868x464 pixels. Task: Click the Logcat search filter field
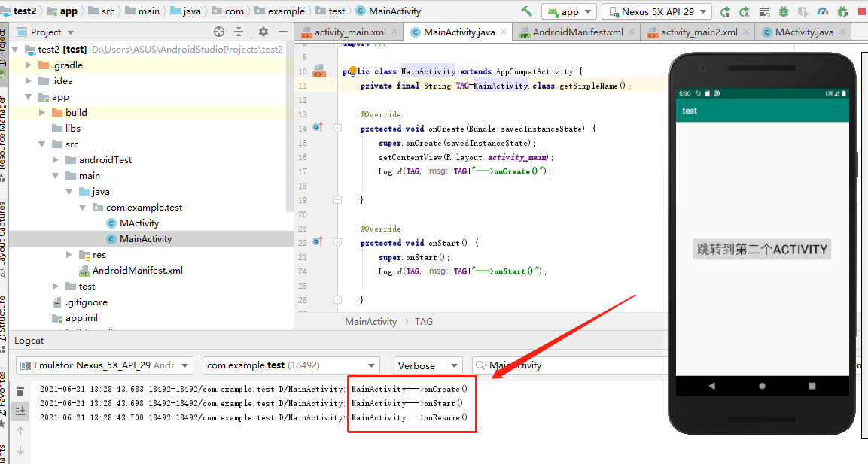click(570, 365)
